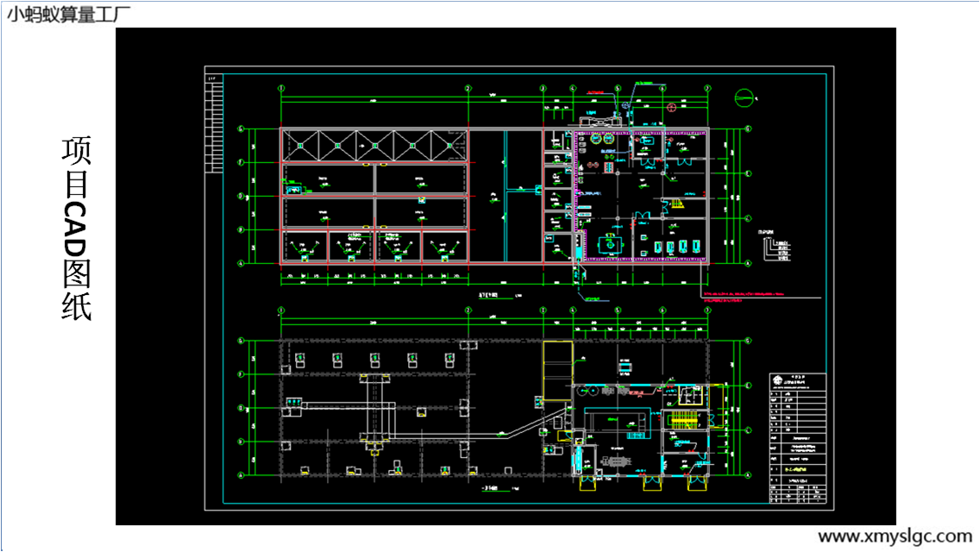
Task: Click the north arrow compass symbol
Action: [x=744, y=97]
